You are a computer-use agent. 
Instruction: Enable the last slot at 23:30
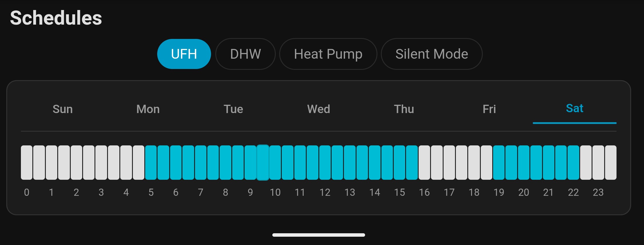point(611,163)
